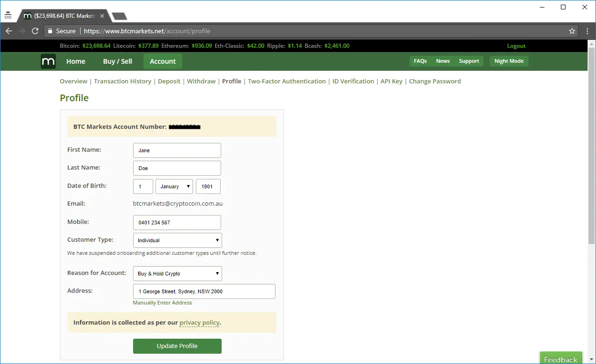This screenshot has width=596, height=364.
Task: Maximize the browser window
Action: pos(563,7)
